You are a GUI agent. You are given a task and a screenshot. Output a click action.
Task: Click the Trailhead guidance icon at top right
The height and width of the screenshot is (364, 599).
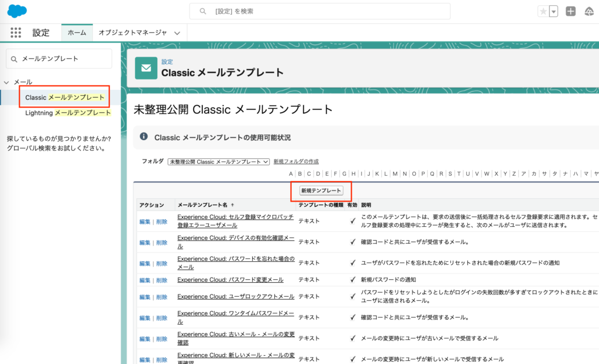click(x=590, y=12)
